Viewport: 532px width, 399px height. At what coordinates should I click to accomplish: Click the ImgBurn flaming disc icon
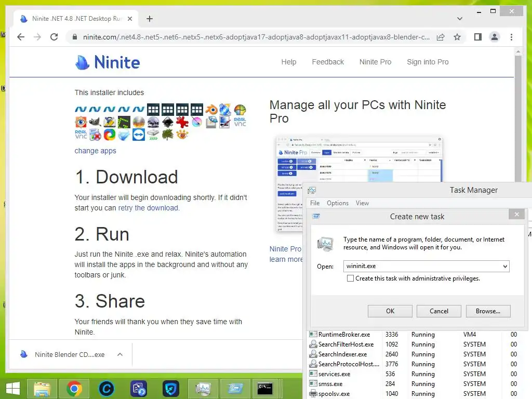click(x=138, y=122)
